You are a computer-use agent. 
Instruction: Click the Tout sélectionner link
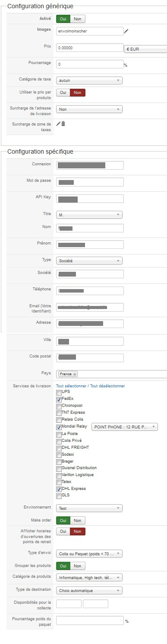click(x=72, y=386)
